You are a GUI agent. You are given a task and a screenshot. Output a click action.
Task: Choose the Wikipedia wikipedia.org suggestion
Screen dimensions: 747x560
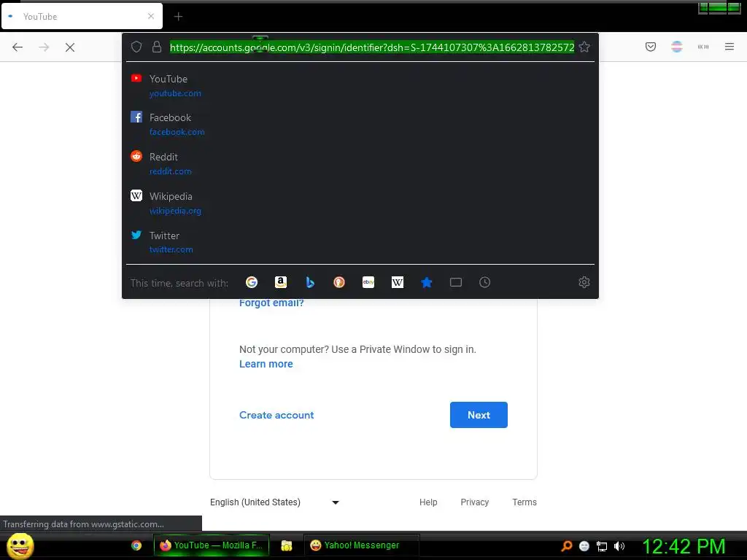coord(360,203)
